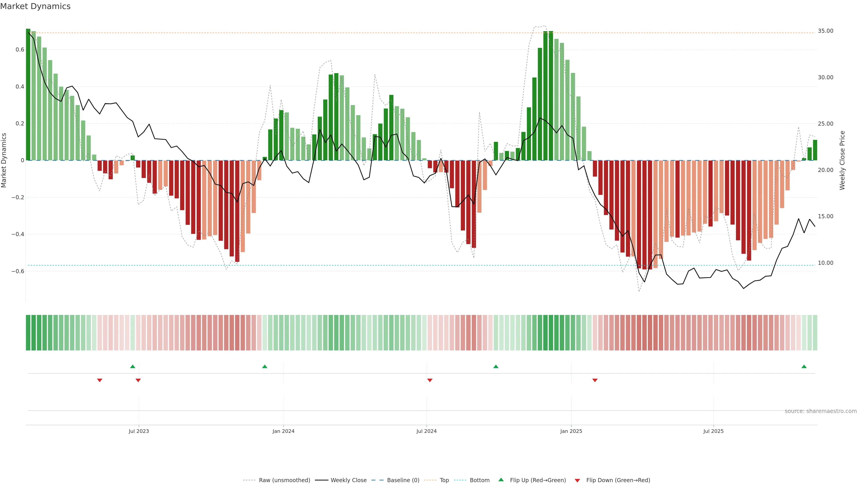Click the Market Dynamics chart title
This screenshot has height=488, width=868.
click(x=35, y=6)
